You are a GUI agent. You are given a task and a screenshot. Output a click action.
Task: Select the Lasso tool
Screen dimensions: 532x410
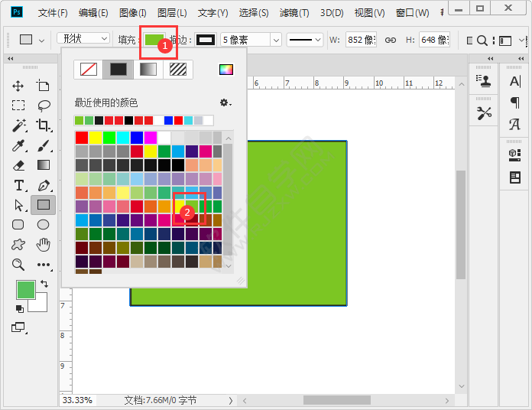[x=44, y=106]
